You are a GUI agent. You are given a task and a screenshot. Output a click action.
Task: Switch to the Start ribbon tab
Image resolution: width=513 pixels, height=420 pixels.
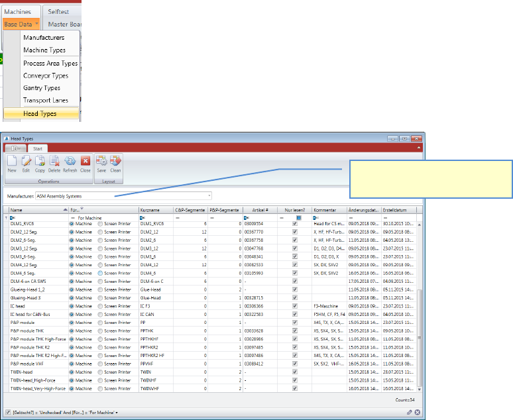[38, 148]
